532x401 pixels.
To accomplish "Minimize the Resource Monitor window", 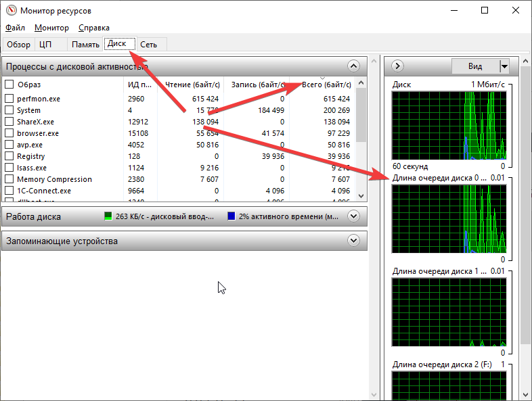I will click(454, 10).
